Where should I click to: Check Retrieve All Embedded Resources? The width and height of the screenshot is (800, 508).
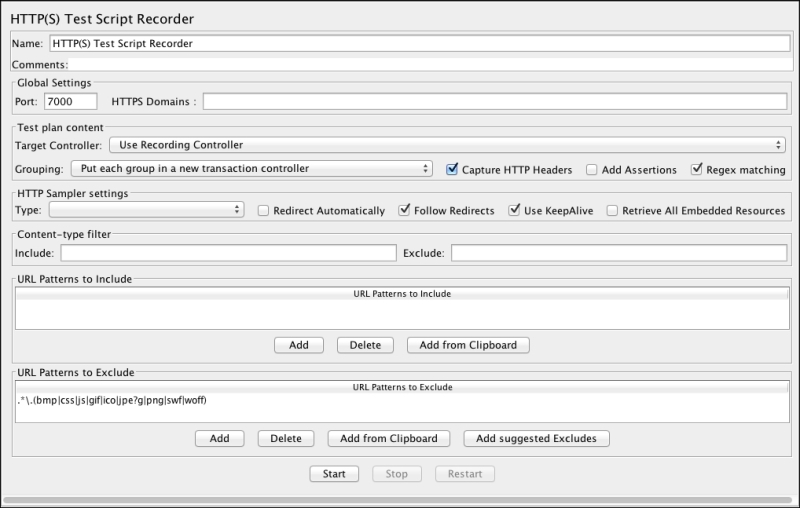tap(612, 211)
